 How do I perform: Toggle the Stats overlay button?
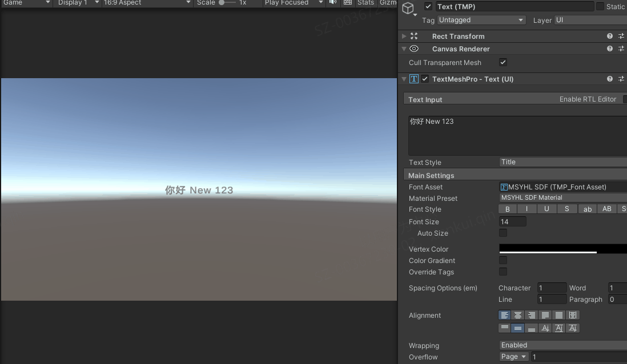click(366, 3)
